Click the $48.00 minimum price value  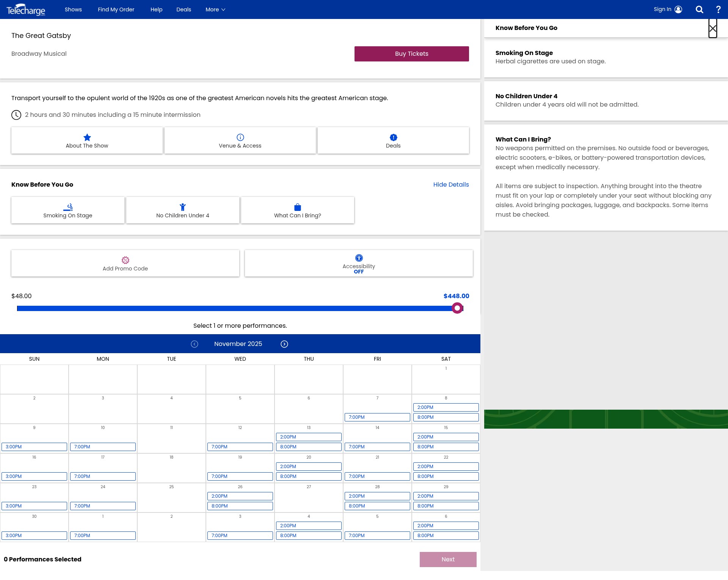pyautogui.click(x=22, y=296)
